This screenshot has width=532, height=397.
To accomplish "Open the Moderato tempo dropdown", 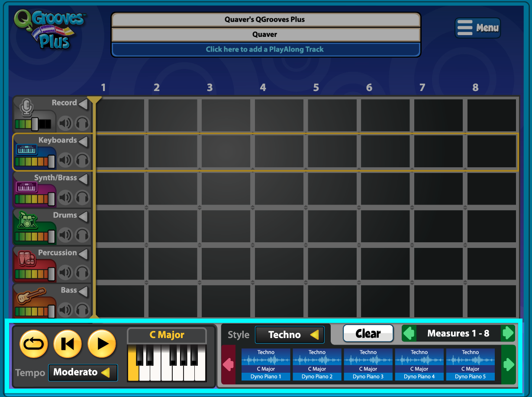I will click(83, 372).
